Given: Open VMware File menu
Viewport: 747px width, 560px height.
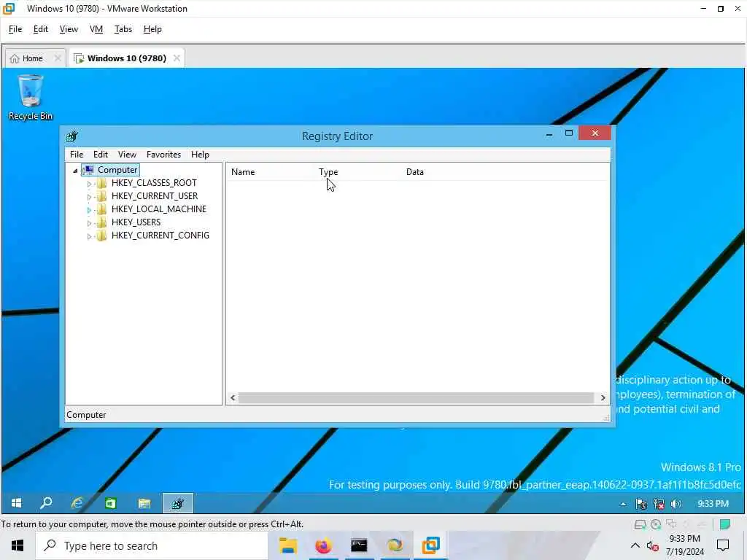Looking at the screenshot, I should pos(15,29).
